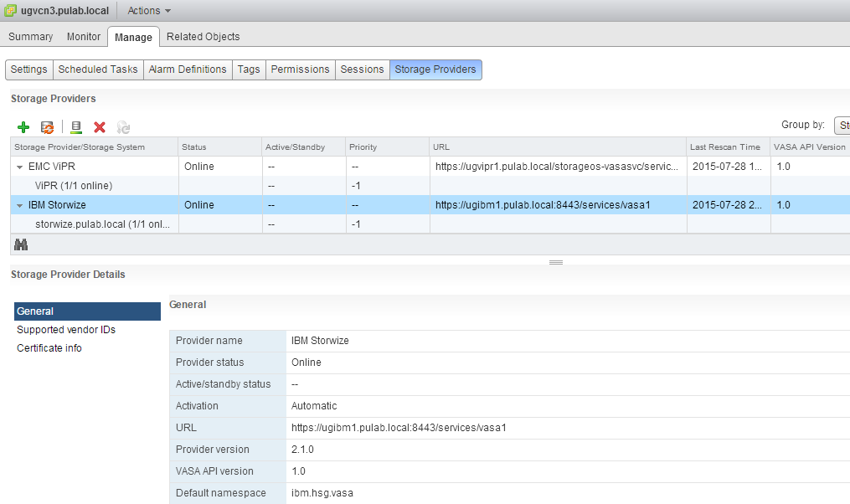Viewport: 850px width, 504px height.
Task: Open the Actions dropdown menu
Action: (x=149, y=11)
